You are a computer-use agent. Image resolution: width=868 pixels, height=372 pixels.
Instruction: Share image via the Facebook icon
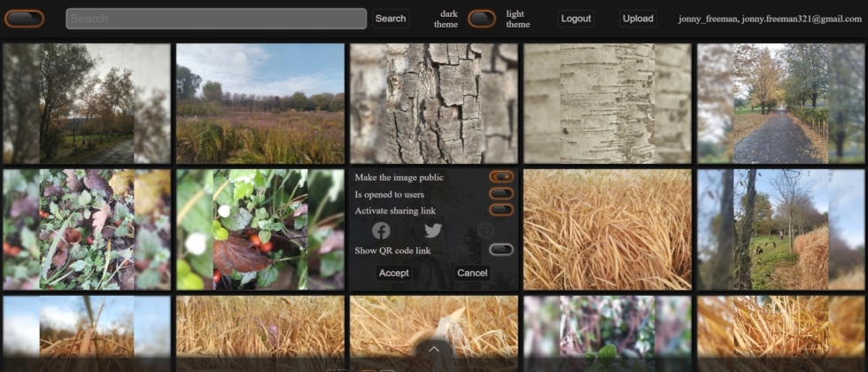coord(381,230)
